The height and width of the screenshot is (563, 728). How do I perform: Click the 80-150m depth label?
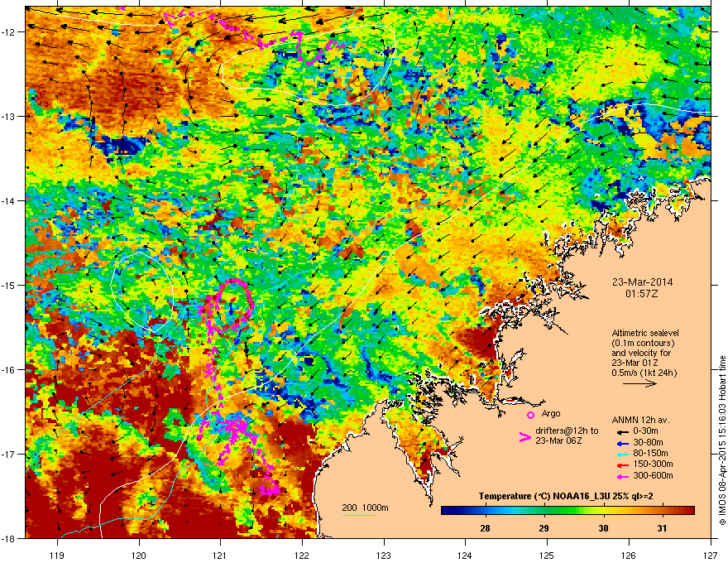point(650,454)
